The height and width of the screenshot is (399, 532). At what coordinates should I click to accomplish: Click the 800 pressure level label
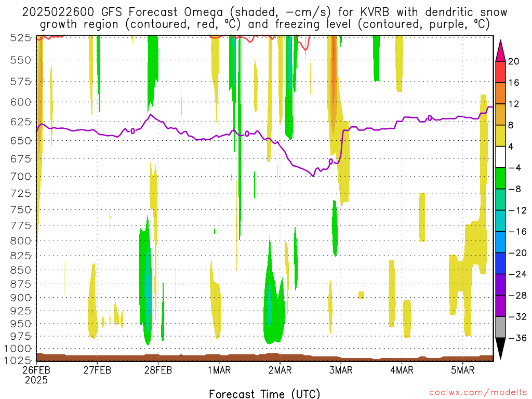tap(21, 241)
